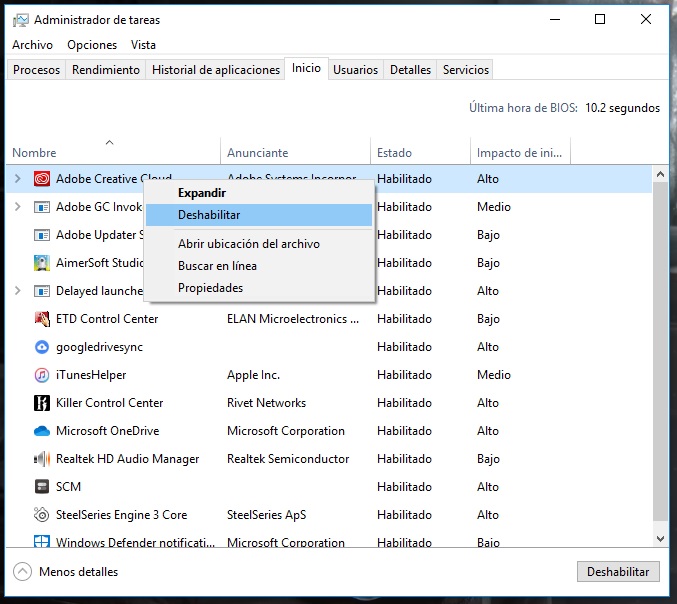Open Propiedades from the context menu
677x604 pixels.
click(x=259, y=288)
